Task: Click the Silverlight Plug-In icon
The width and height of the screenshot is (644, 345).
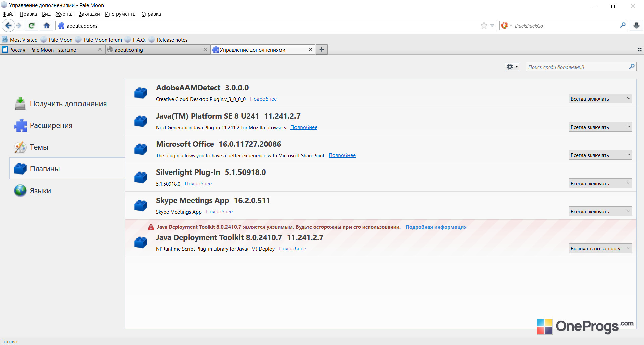Action: tap(141, 178)
